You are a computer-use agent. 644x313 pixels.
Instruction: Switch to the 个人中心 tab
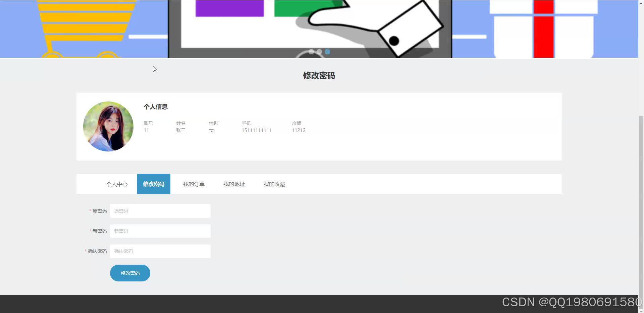pyautogui.click(x=117, y=184)
